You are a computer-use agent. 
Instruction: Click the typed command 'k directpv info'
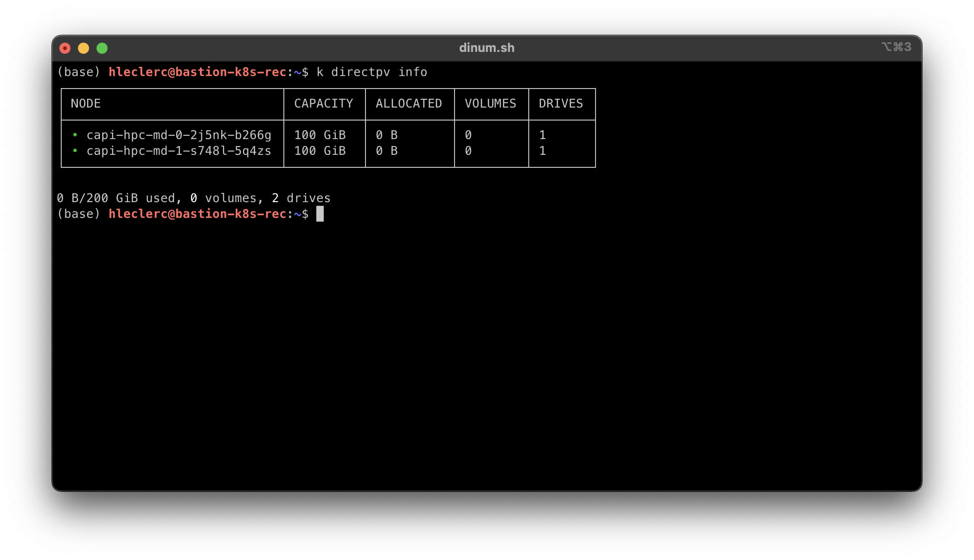click(x=372, y=72)
